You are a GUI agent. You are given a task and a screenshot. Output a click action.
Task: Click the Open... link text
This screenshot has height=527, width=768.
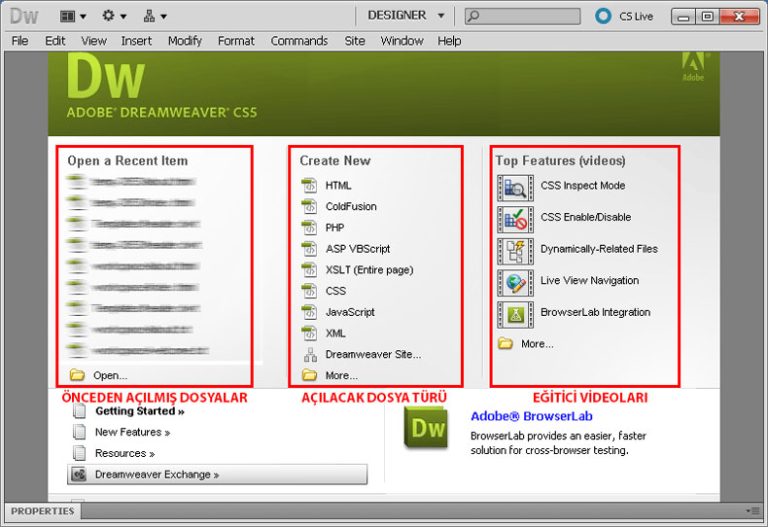click(x=110, y=376)
